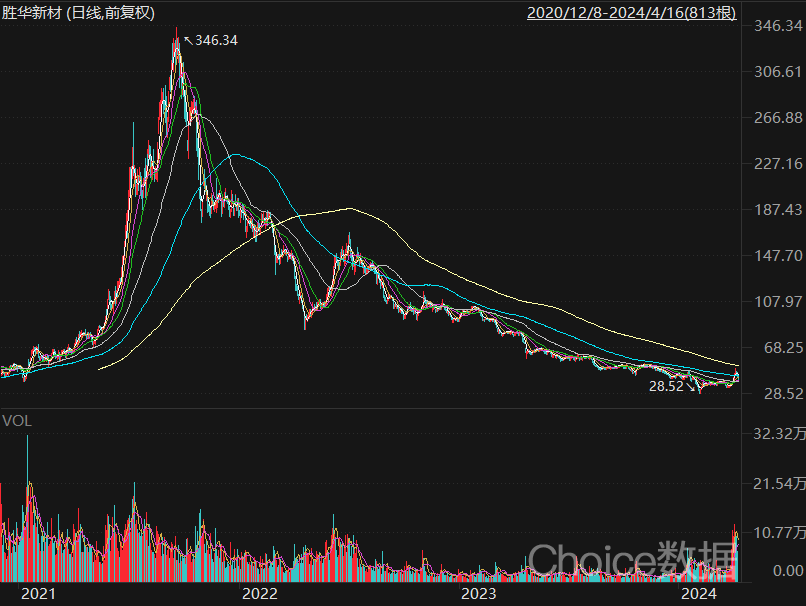Select the 2021 marker on the time axis

[38, 594]
